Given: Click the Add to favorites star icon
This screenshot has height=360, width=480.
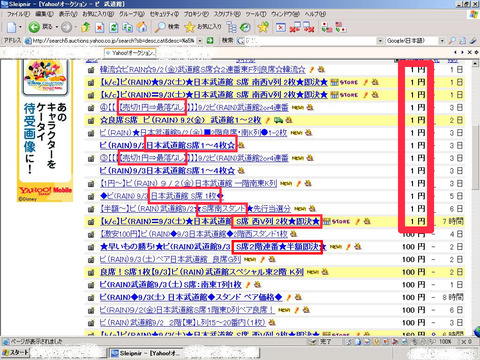Looking at the screenshot, I should 263,27.
